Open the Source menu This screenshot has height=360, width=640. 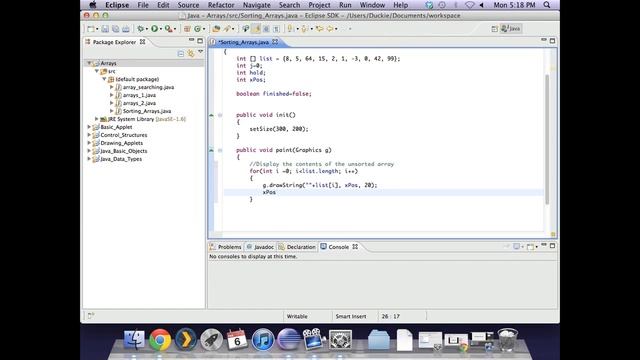[188, 5]
